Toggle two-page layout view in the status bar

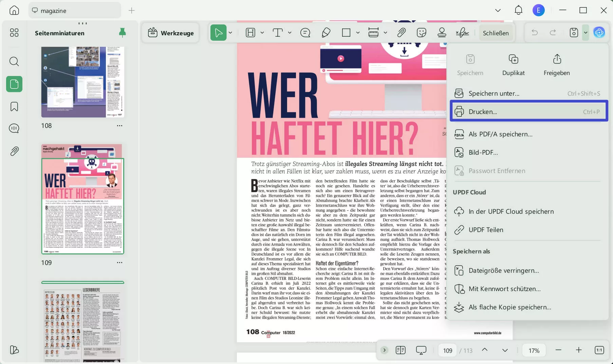(401, 350)
